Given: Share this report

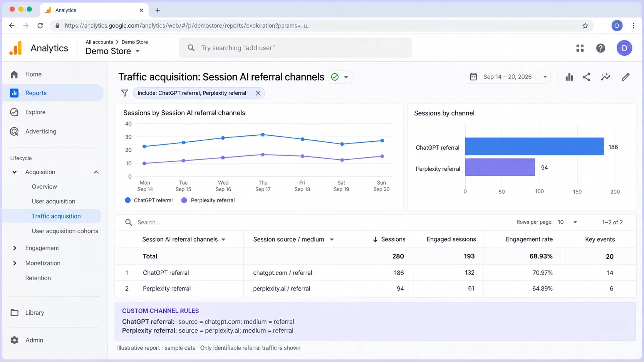Looking at the screenshot, I should point(586,77).
